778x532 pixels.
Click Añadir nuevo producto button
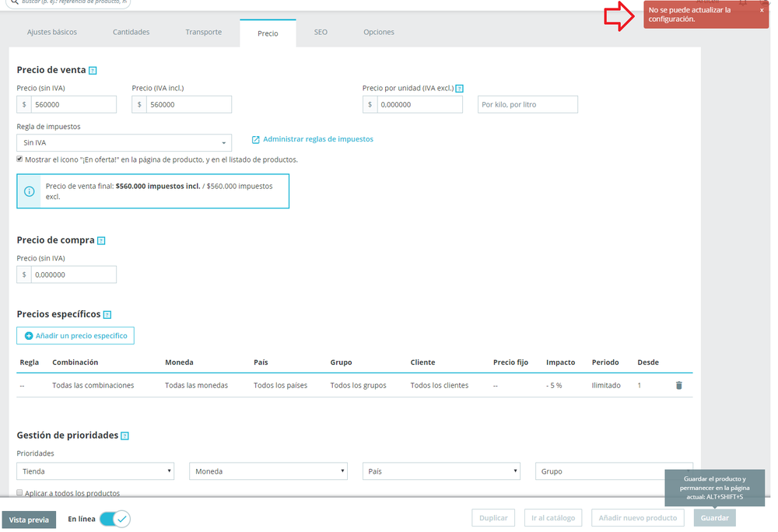coord(638,518)
